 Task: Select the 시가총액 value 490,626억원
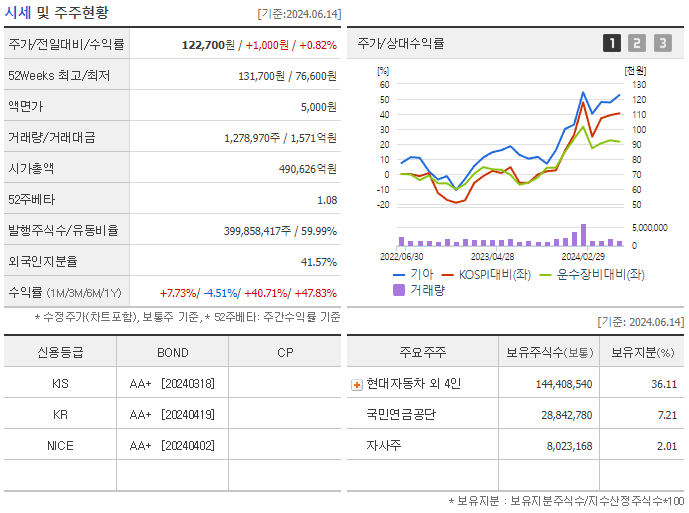(x=308, y=169)
